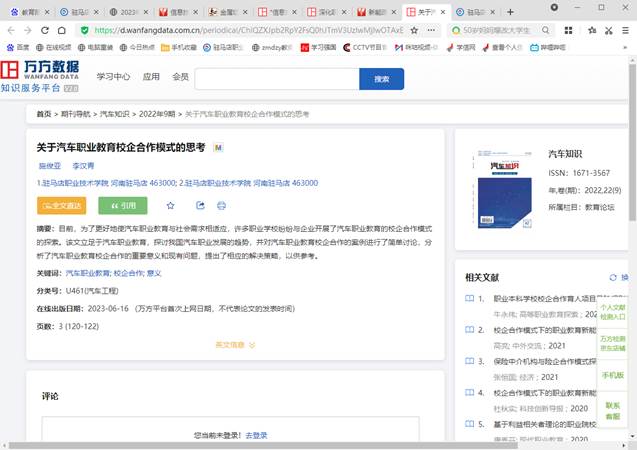This screenshot has height=450, width=637.
Task: Click the browser back arrow
Action: point(11,30)
